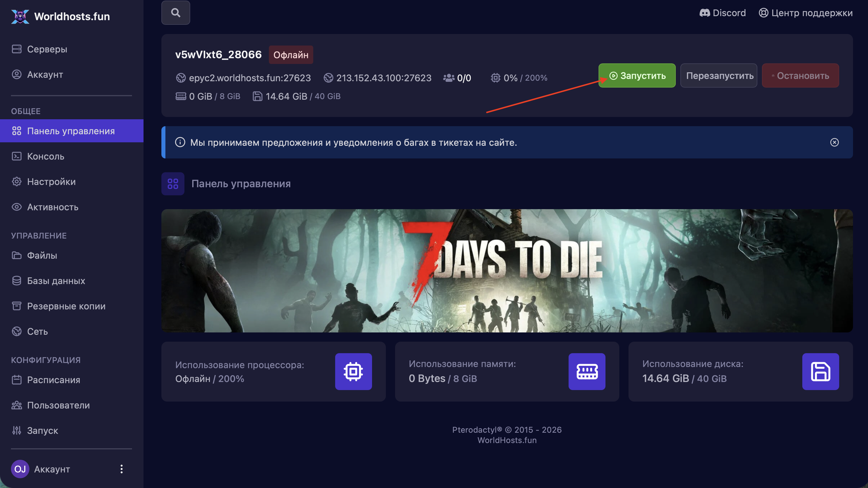
Task: Open Центр поддержки link
Action: point(805,13)
